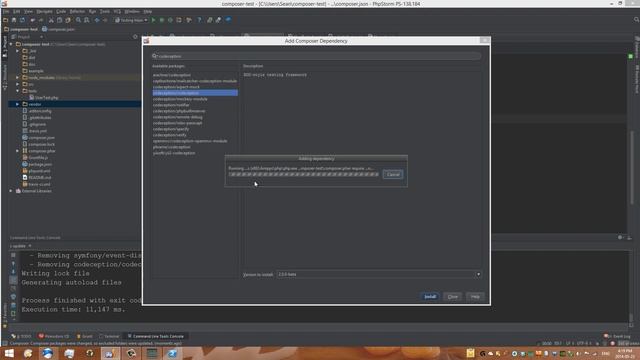Select codeception/aspect-mock package
The width and height of the screenshot is (640, 360).
(176, 87)
